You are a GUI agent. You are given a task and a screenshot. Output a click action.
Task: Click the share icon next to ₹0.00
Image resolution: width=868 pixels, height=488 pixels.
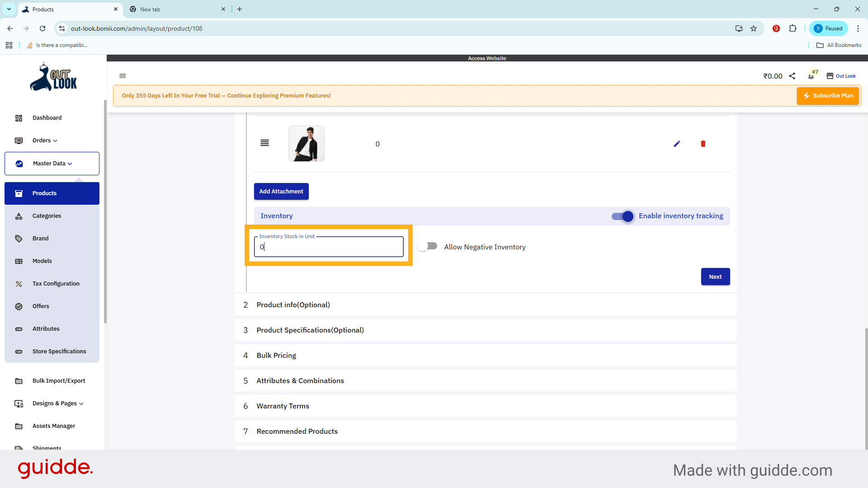pyautogui.click(x=792, y=76)
